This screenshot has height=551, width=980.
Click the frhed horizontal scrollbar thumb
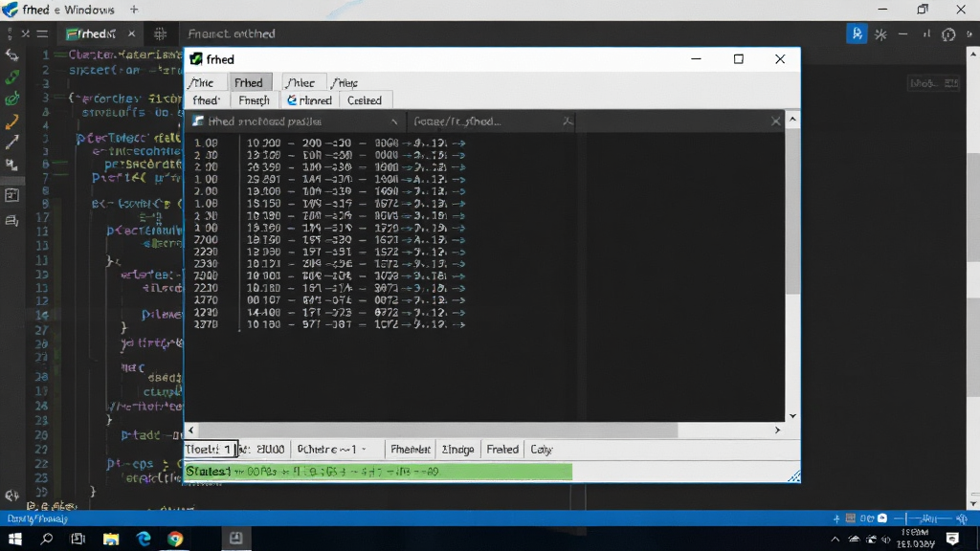coord(438,430)
